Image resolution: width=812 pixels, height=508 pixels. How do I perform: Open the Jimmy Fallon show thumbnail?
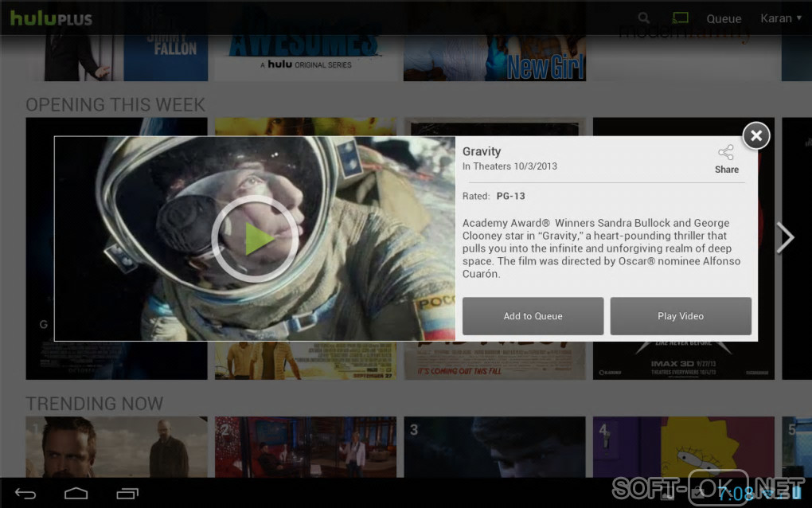pos(118,58)
